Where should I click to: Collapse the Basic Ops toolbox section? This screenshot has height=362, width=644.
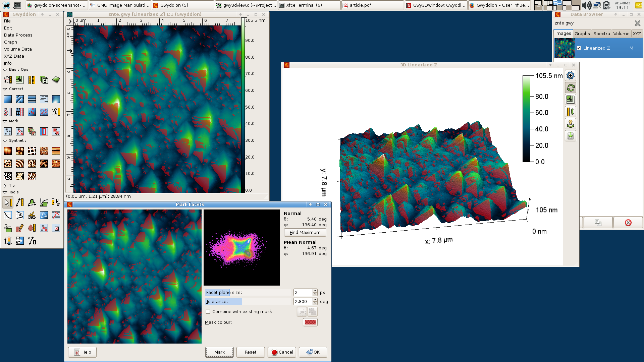(5, 70)
